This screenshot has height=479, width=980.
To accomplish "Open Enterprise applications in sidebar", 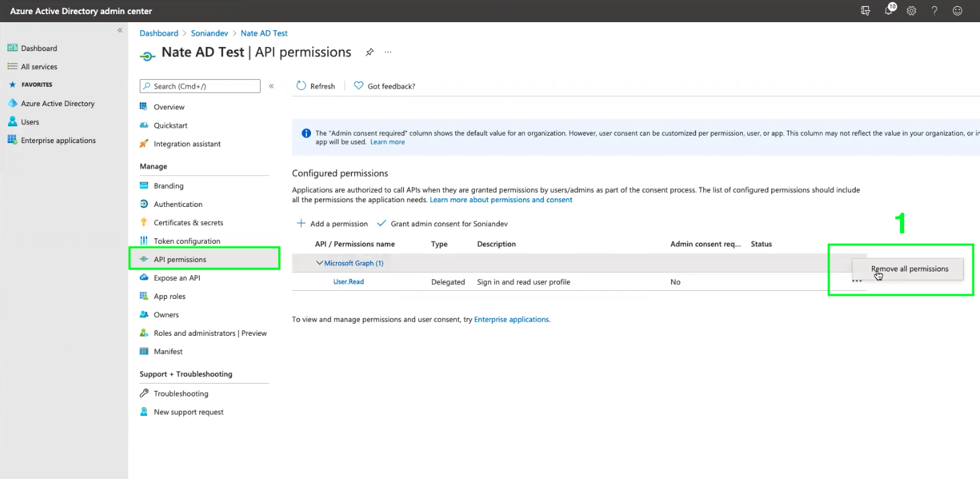I will point(58,140).
